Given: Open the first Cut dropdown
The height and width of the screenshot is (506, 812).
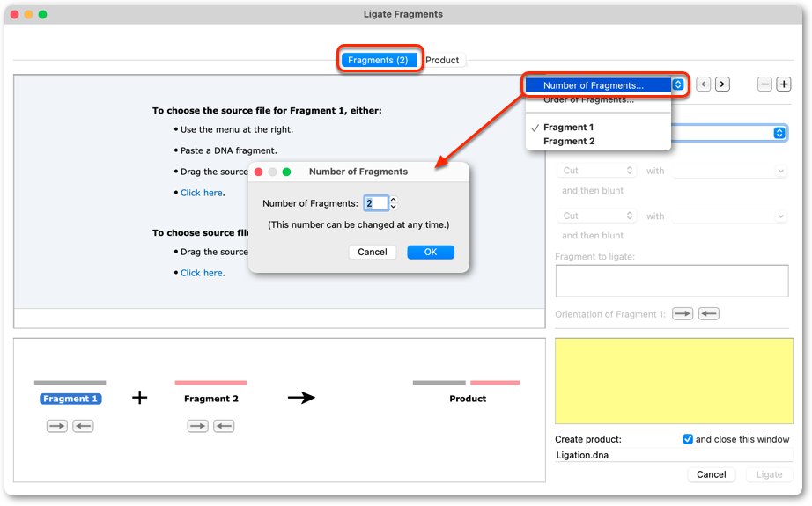Looking at the screenshot, I should tap(596, 171).
